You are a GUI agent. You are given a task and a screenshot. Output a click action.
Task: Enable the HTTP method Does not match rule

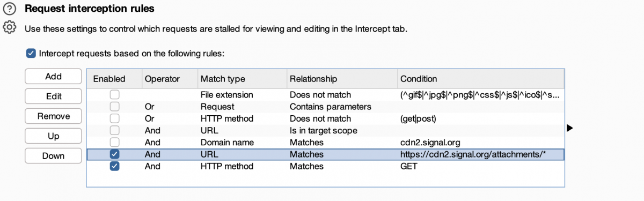114,118
